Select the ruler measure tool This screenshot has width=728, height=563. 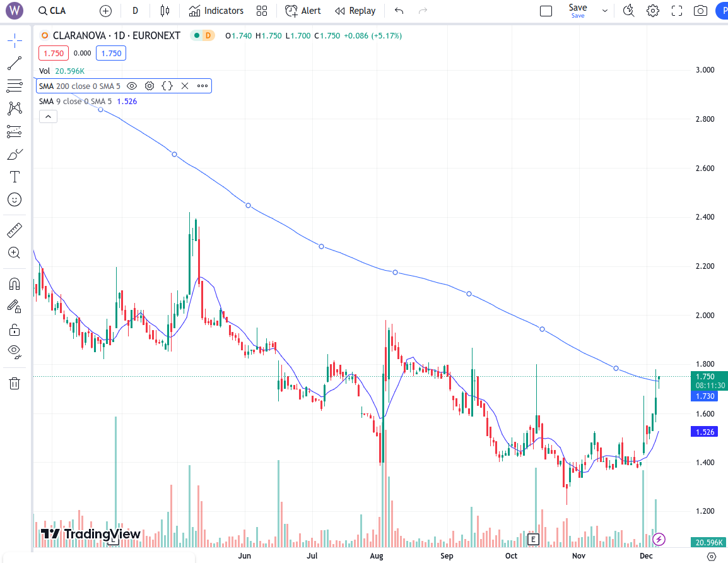[15, 230]
